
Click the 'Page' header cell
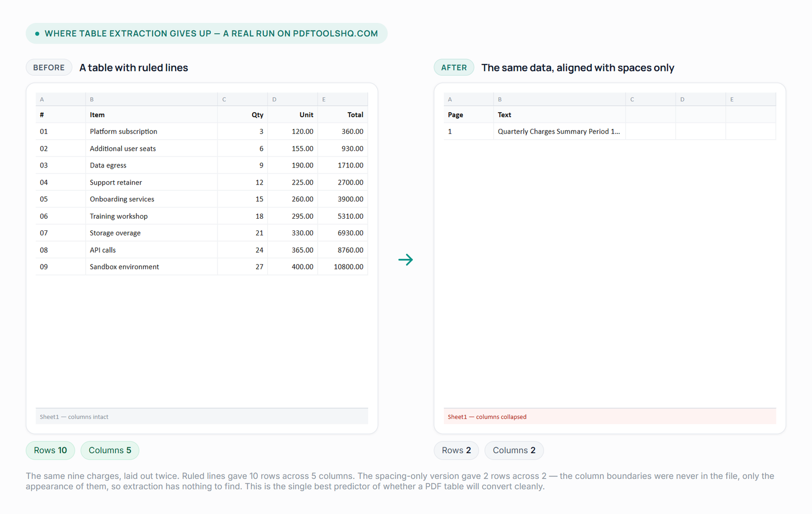coord(468,115)
